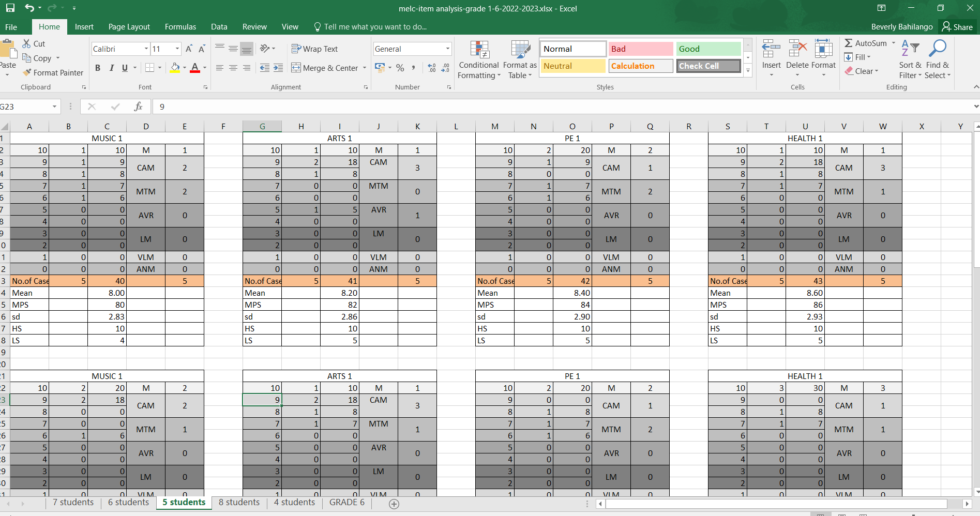Switch to the Formulas tab
This screenshot has height=516, width=980.
180,27
